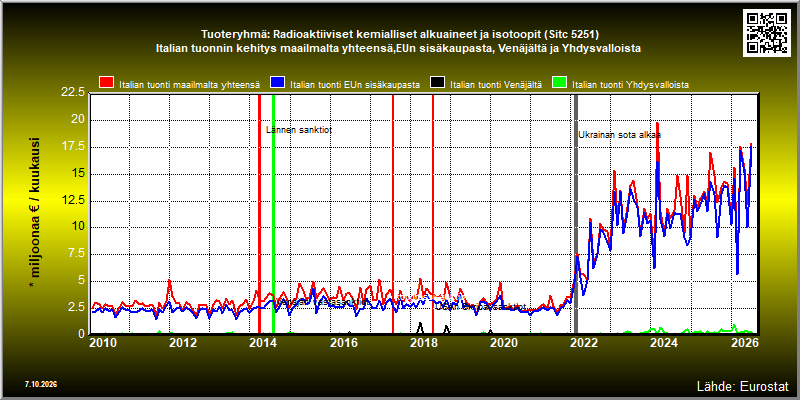The height and width of the screenshot is (400, 800).
Task: Click the red line's highest peak near 20
Action: (x=657, y=124)
